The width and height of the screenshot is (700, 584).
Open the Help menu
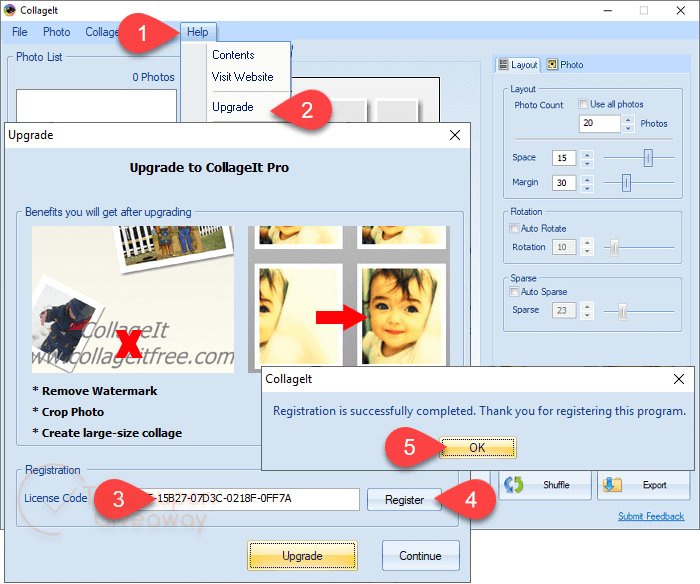[198, 32]
